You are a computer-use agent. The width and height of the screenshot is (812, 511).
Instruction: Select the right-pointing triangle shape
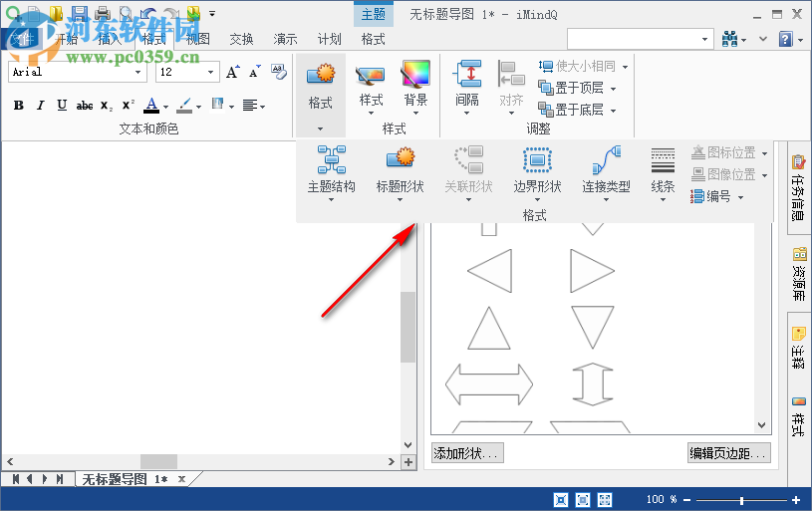pyautogui.click(x=592, y=271)
